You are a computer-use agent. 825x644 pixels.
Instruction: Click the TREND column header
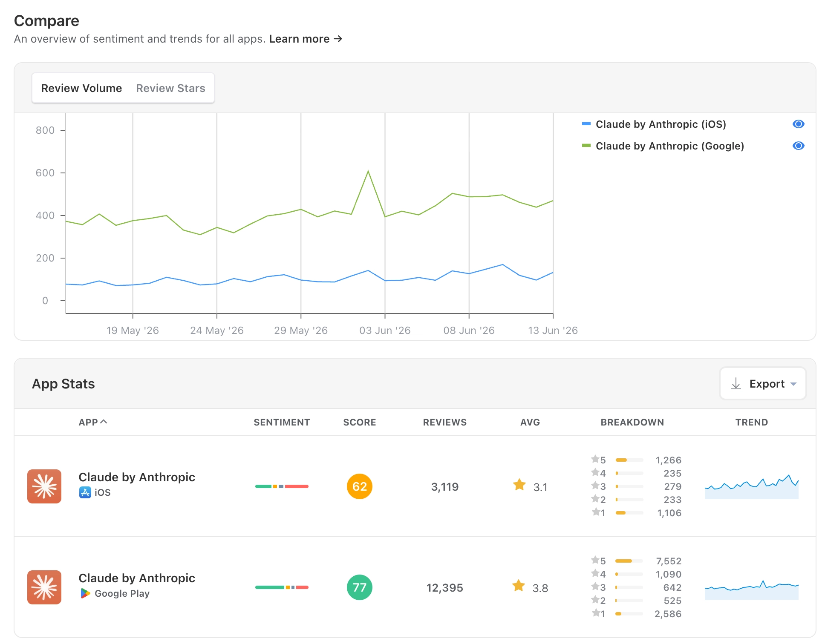click(x=752, y=422)
